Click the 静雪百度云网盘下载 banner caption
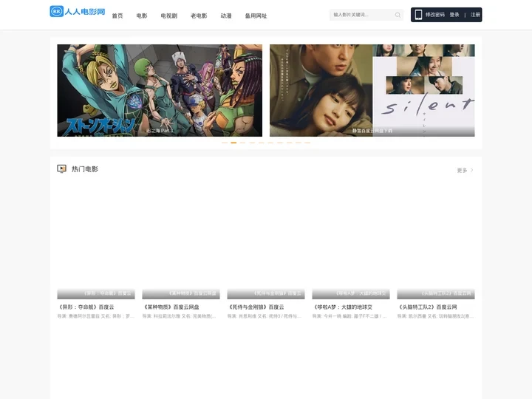 pyautogui.click(x=372, y=131)
